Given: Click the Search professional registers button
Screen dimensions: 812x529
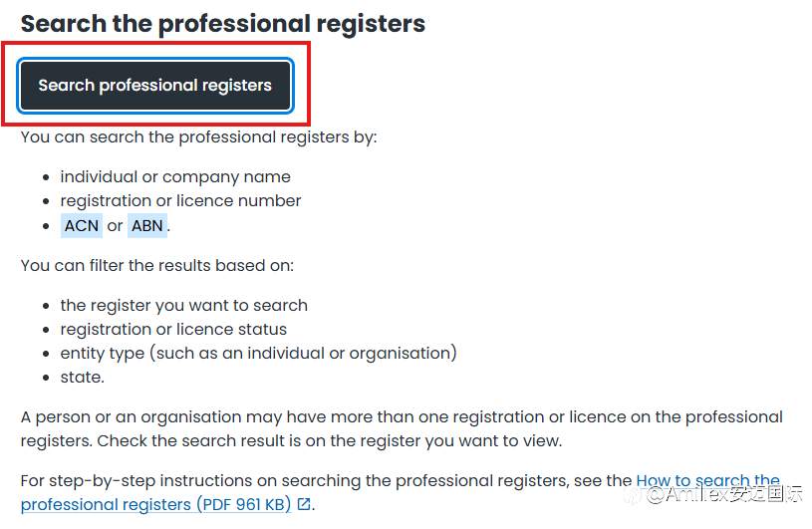Looking at the screenshot, I should tap(154, 86).
